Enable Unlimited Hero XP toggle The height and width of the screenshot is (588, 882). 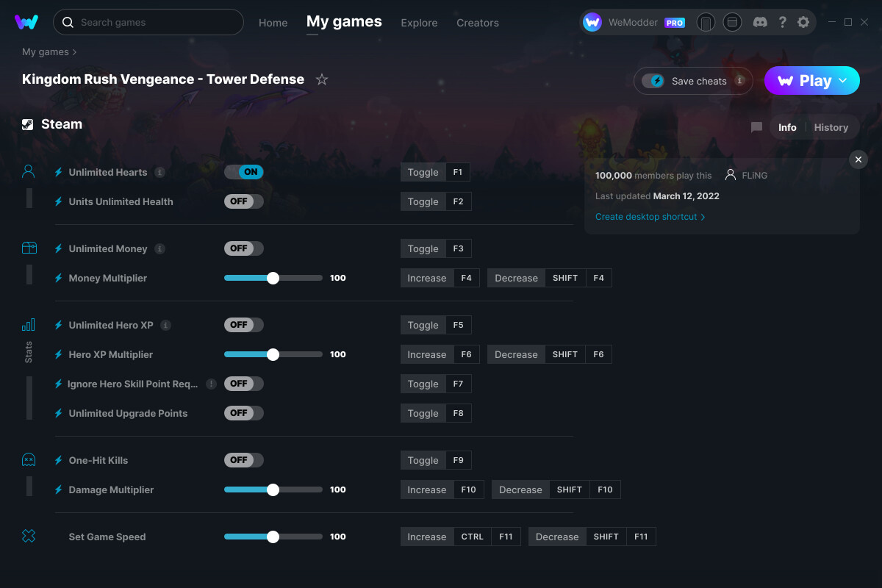tap(244, 325)
